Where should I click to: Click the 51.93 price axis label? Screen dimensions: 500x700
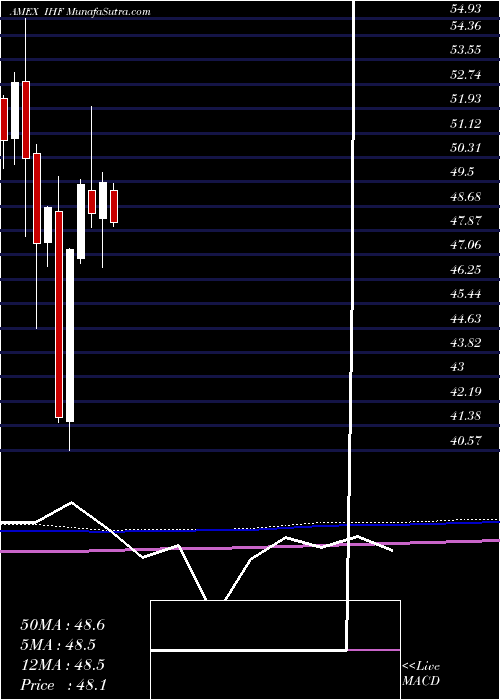point(466,99)
